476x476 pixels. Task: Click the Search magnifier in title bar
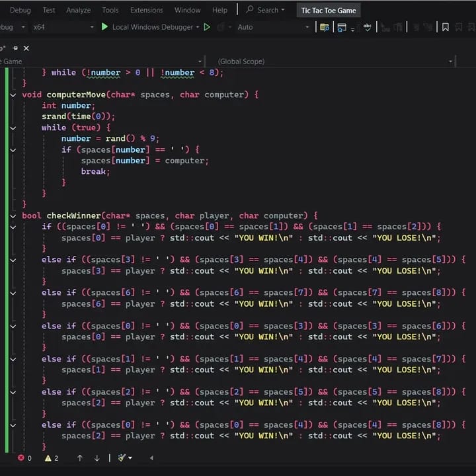click(x=249, y=9)
